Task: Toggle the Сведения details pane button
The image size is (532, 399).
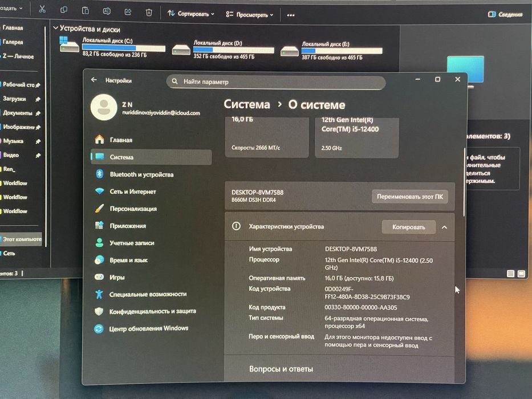Action: [x=505, y=14]
